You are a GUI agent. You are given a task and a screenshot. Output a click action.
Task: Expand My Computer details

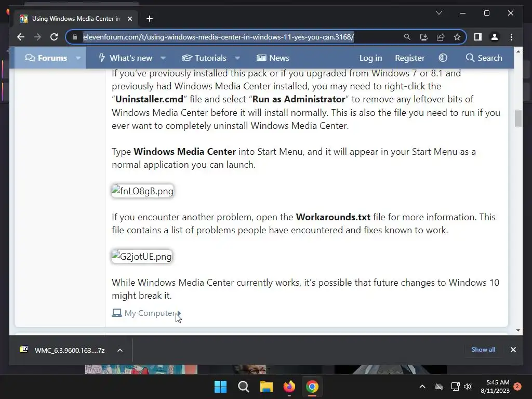(x=147, y=313)
